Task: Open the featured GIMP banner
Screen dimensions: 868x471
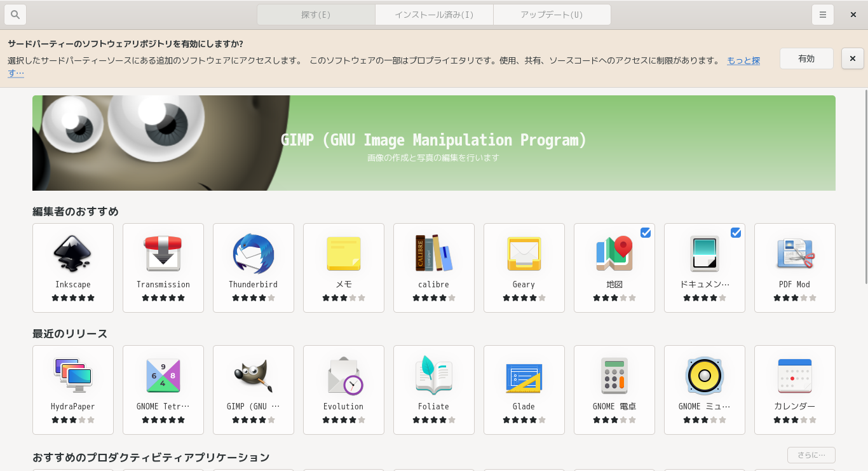Action: (434, 143)
